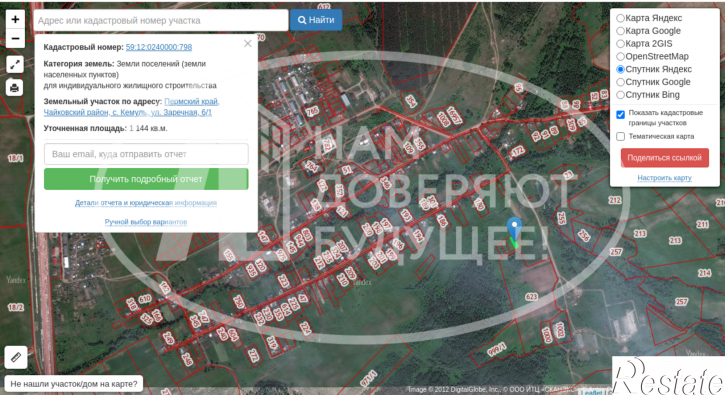Focus the email input field
Image resolution: width=725 pixels, height=395 pixels.
146,154
